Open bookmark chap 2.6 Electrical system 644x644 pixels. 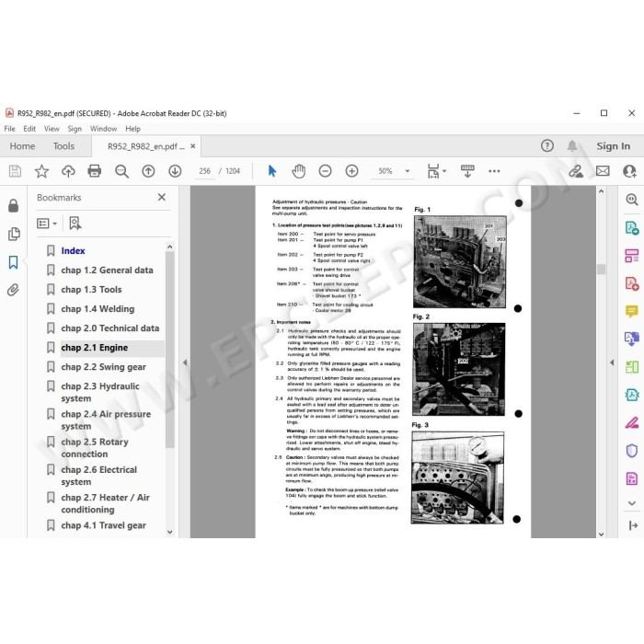(x=98, y=476)
